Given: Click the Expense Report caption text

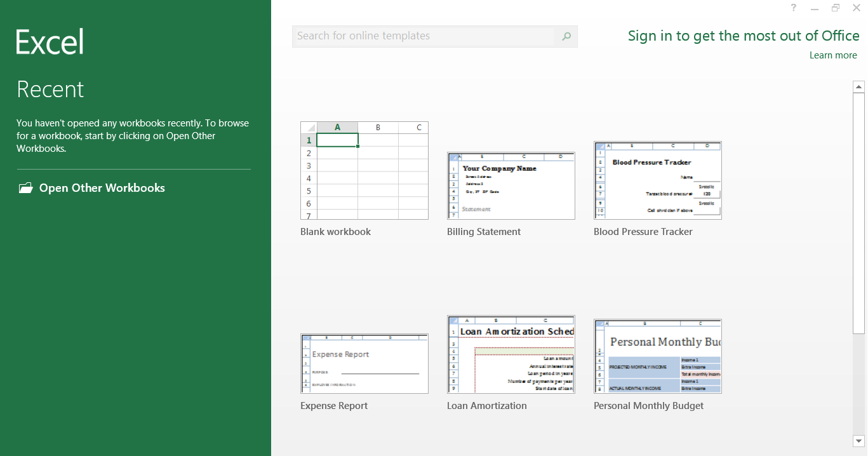Looking at the screenshot, I should (334, 406).
